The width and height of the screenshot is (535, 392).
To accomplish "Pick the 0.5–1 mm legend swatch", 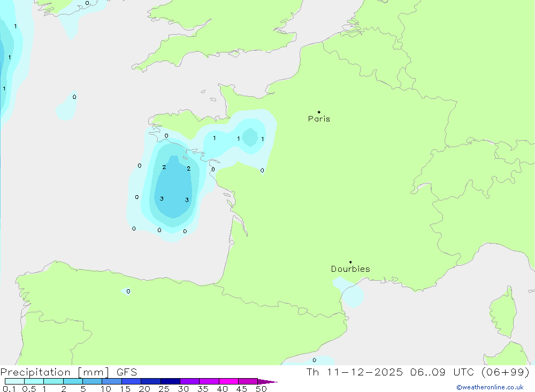I will tap(34, 381).
